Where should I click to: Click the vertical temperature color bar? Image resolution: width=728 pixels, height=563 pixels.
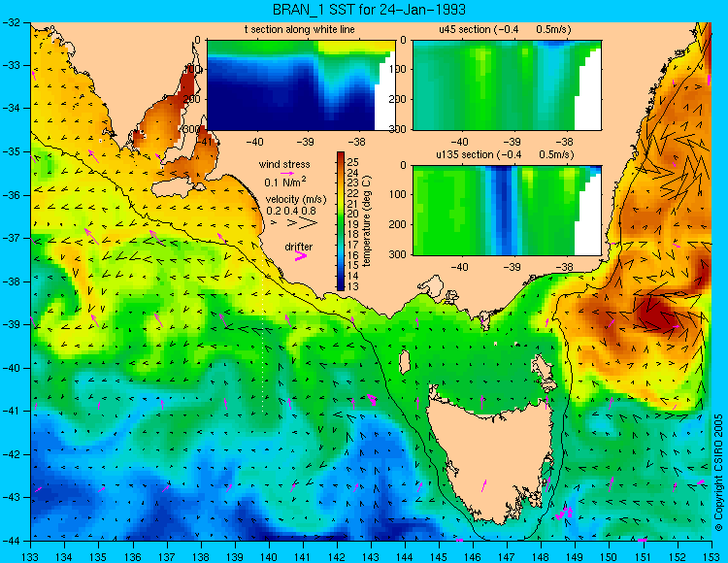point(341,221)
